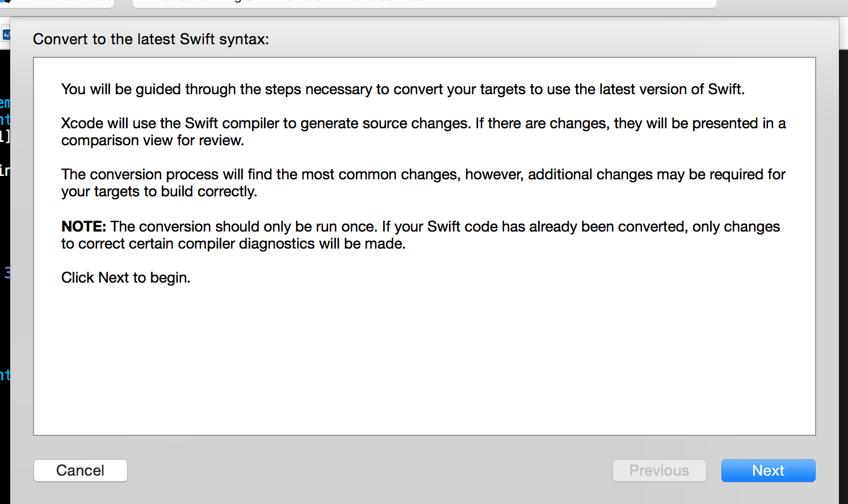Click the activity status field in toolbar
The width and height of the screenshot is (848, 504).
424,3
